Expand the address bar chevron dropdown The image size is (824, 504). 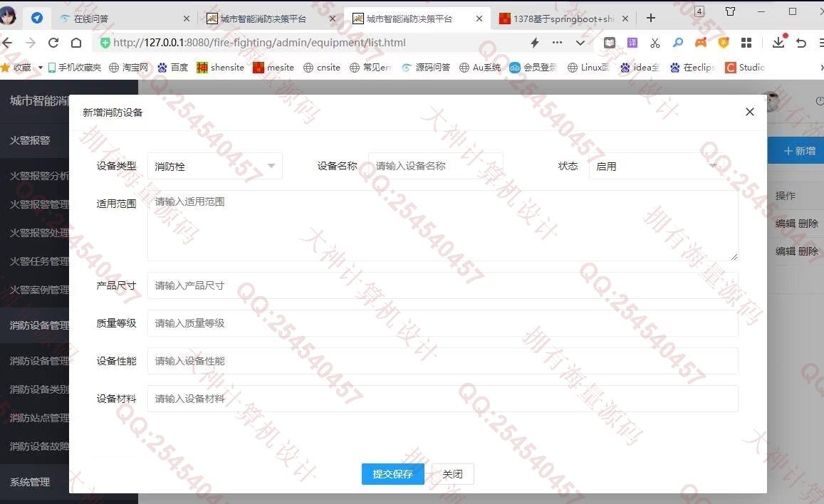[x=580, y=43]
